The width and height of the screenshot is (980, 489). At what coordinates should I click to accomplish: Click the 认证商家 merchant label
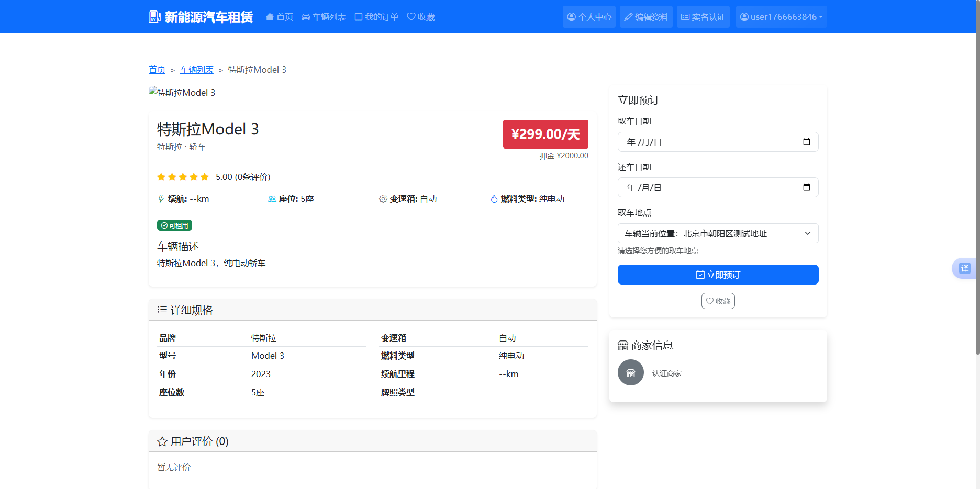667,373
